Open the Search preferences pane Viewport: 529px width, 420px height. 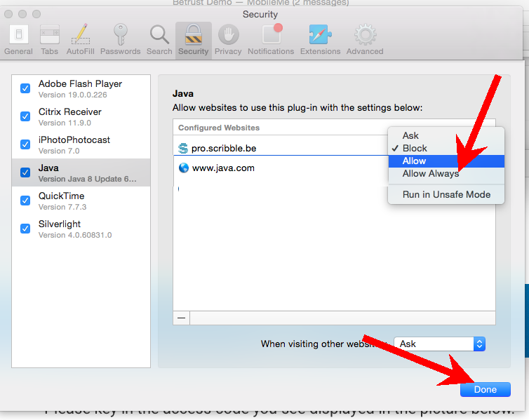click(x=159, y=40)
